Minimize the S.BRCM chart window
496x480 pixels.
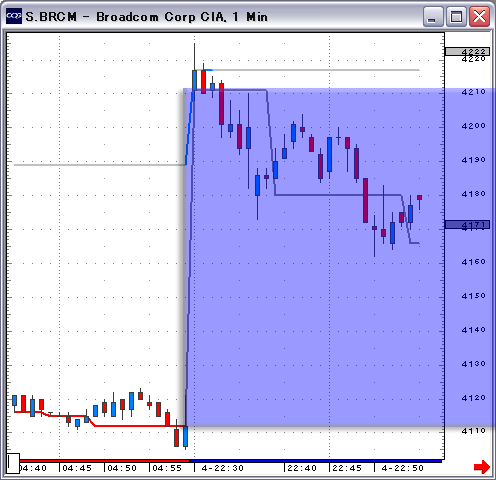(433, 17)
